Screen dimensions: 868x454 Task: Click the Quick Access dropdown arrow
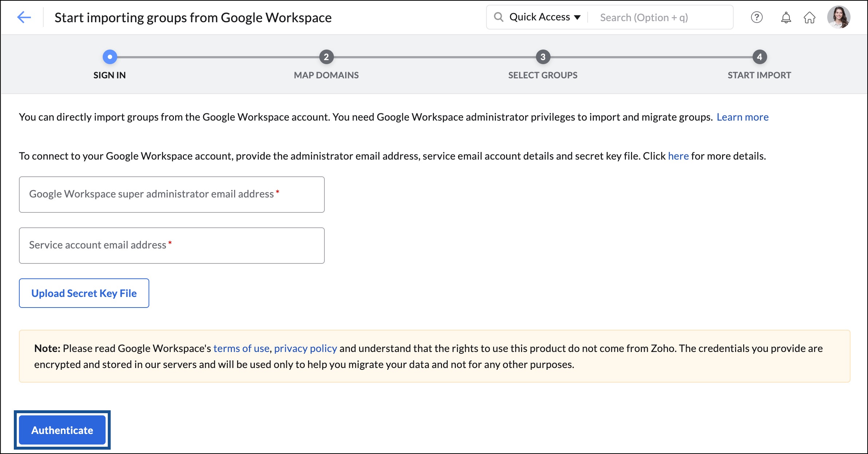580,17
